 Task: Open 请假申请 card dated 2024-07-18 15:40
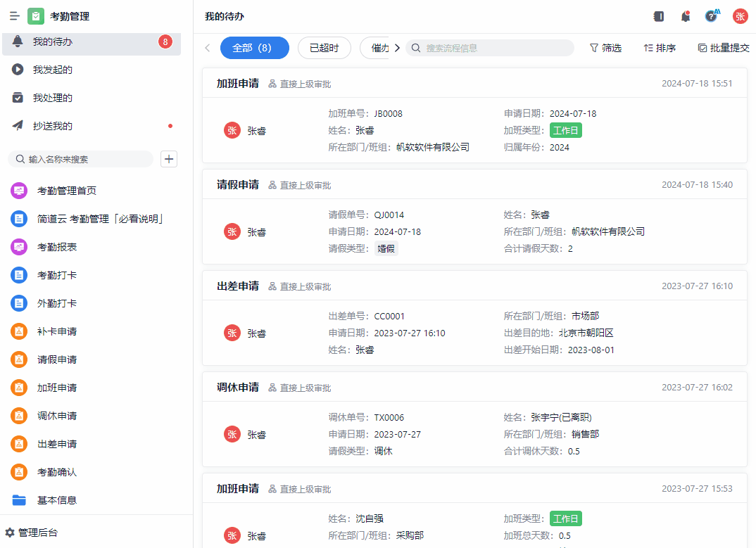pyautogui.click(x=474, y=217)
